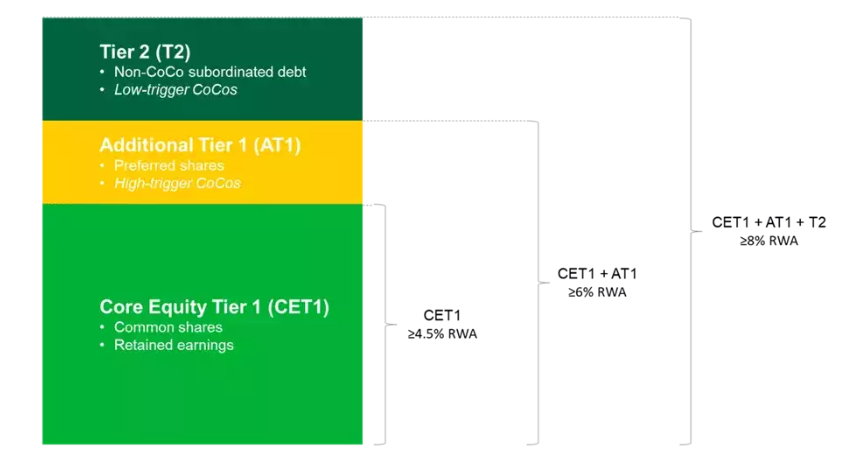Click the ≥8% RWA text
Viewport: 851px width, 452px height.
coord(769,241)
